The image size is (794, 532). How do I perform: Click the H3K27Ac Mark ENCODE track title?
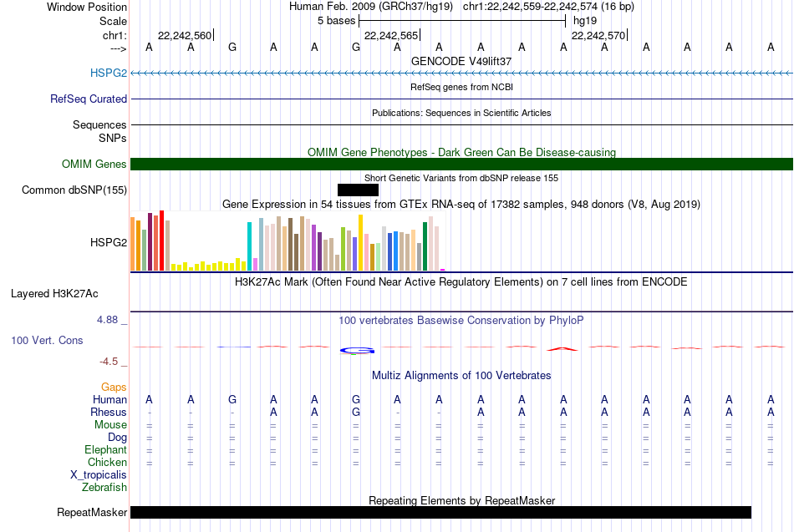coord(461,282)
